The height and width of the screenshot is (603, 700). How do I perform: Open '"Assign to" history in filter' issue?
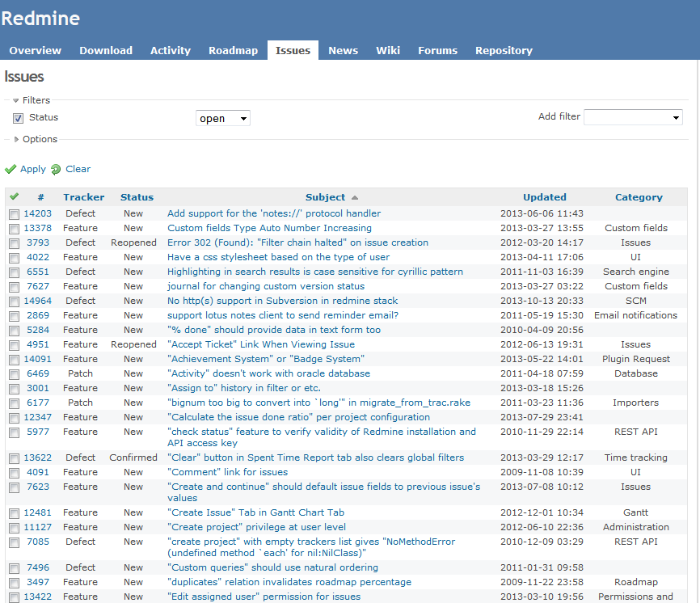click(x=244, y=388)
